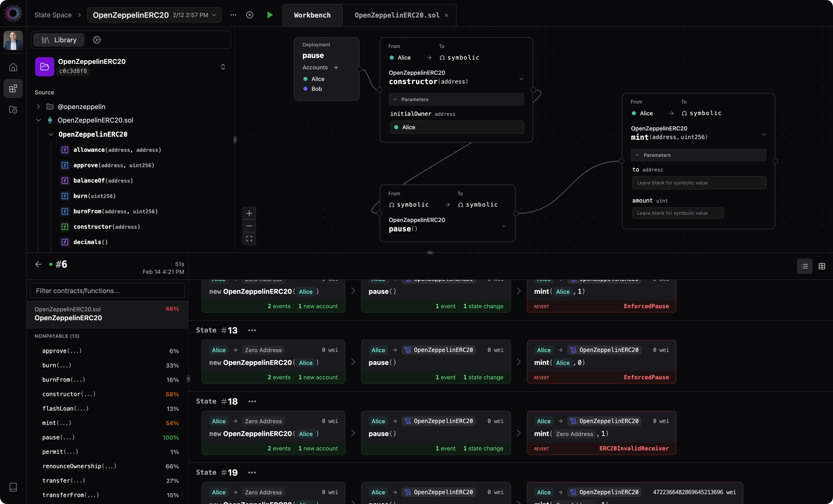Open the OpenZeppelinERC20.sol tab

click(x=397, y=15)
